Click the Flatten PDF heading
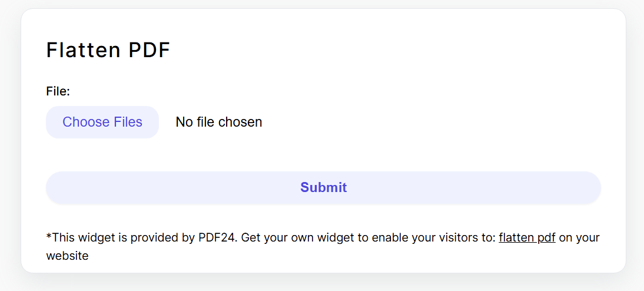 (x=108, y=50)
